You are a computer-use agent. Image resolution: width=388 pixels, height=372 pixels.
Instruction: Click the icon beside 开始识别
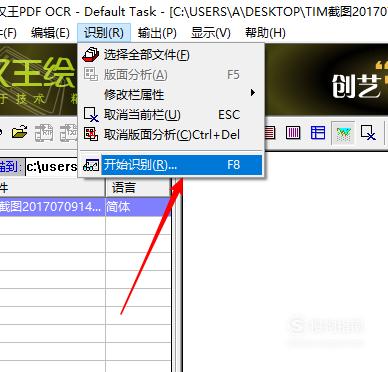coord(91,165)
